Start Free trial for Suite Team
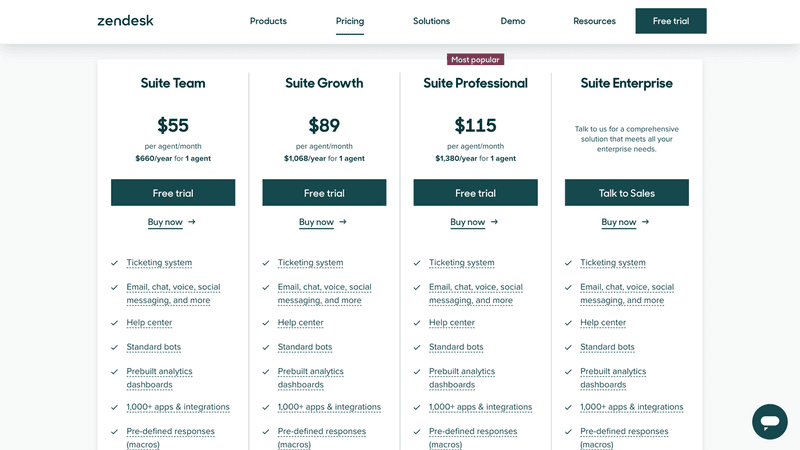800x450 pixels. point(173,193)
